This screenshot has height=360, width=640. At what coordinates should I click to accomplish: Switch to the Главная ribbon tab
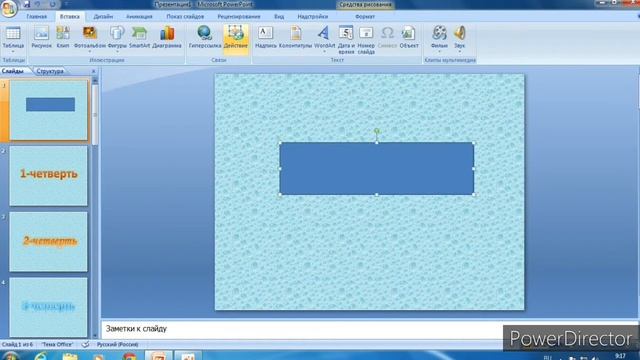(x=37, y=17)
